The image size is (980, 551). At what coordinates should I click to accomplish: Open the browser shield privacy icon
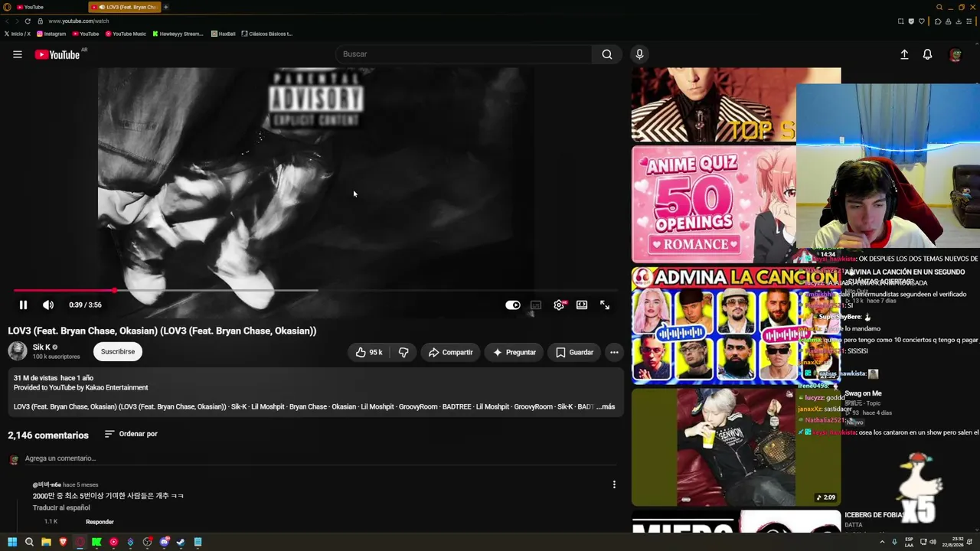coord(911,21)
